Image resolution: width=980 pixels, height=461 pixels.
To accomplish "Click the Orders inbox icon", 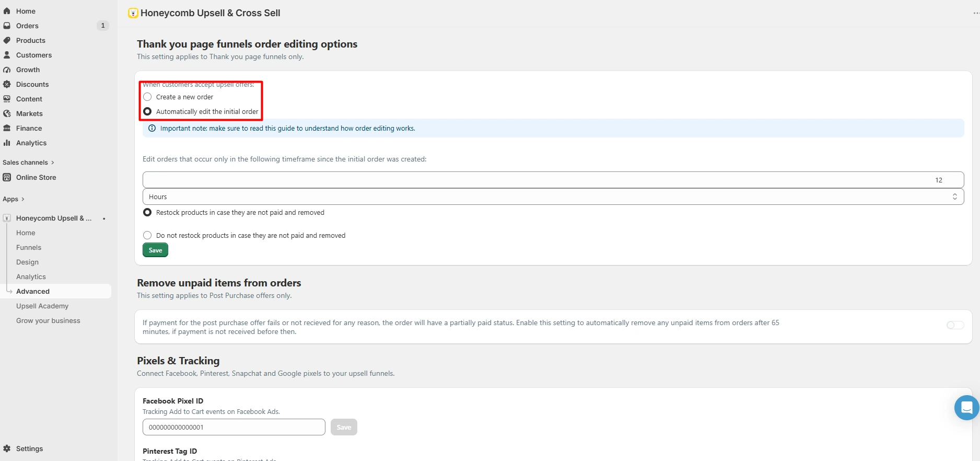I will pos(7,26).
